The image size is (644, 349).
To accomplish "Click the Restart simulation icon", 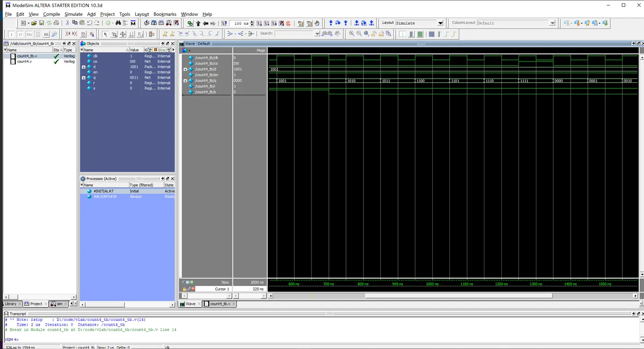I will 224,23.
